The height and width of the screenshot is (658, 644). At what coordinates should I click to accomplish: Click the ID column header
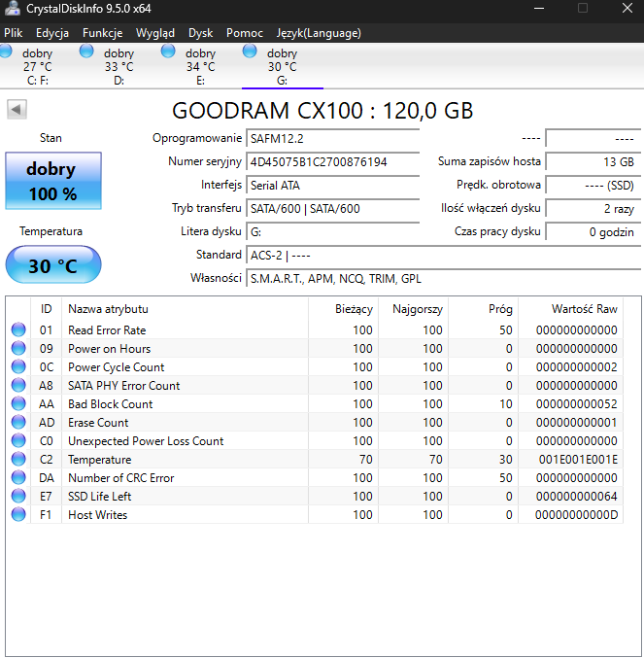(x=46, y=309)
